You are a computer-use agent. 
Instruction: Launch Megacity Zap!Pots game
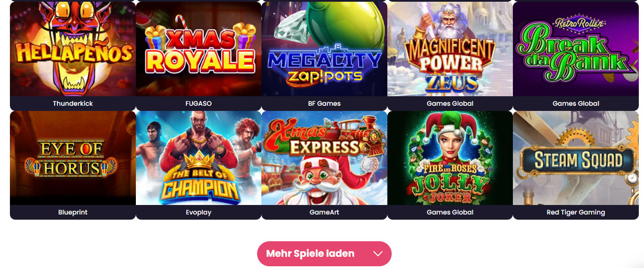click(x=324, y=49)
